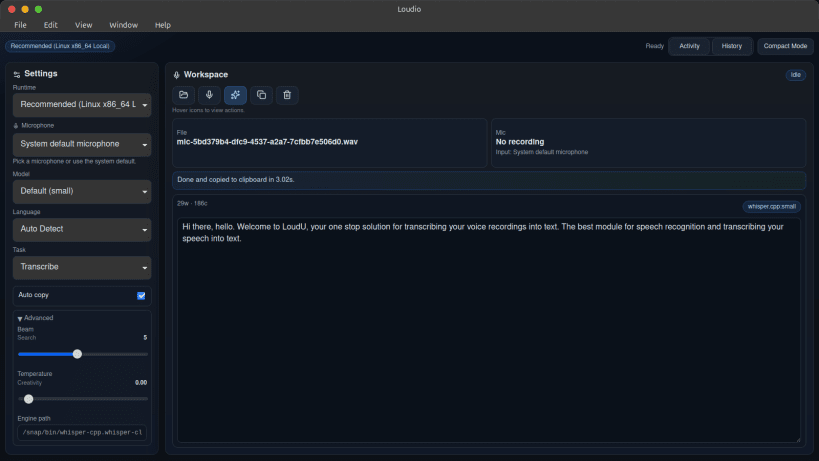The width and height of the screenshot is (819, 461).
Task: Open the Task dropdown showing Transcribe
Action: pyautogui.click(x=82, y=267)
